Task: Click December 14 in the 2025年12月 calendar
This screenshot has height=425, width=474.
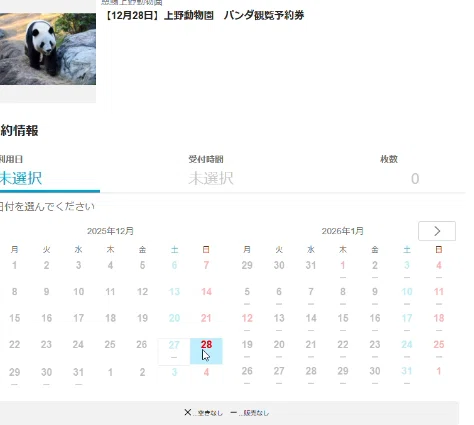Action: point(206,292)
